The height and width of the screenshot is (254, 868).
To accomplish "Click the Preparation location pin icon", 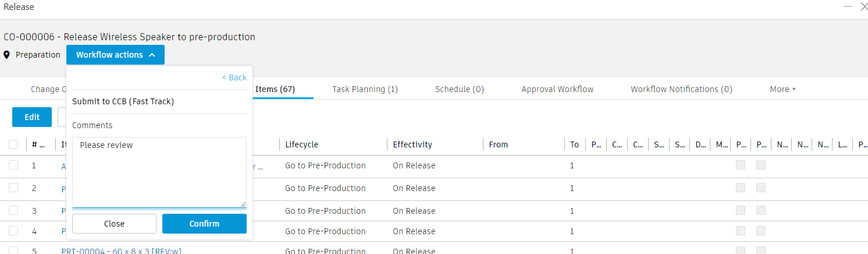I will [x=7, y=55].
